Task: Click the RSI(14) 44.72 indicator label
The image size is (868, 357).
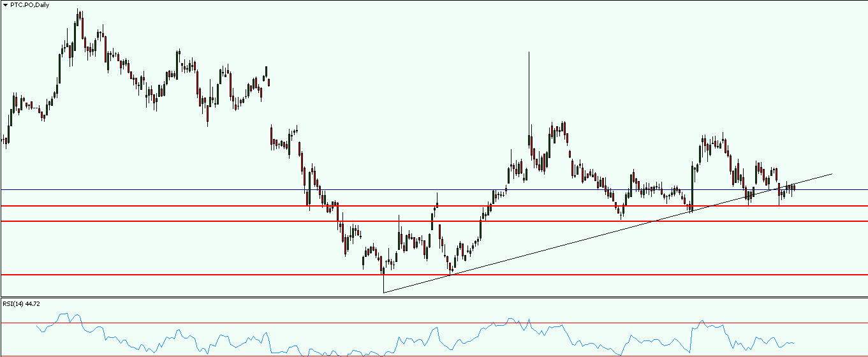Action: [x=22, y=303]
